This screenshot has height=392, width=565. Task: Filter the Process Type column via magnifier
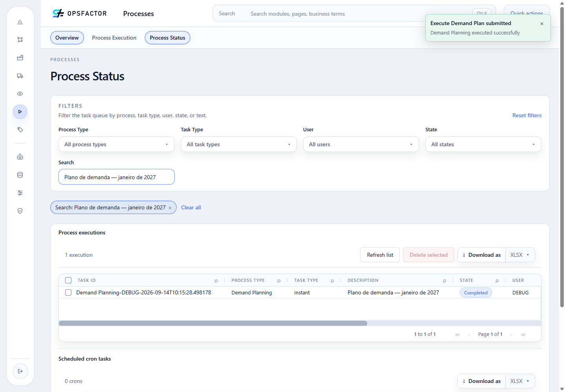click(279, 281)
